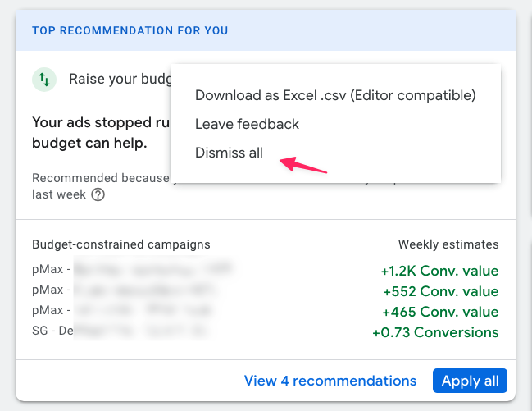This screenshot has height=411, width=532.
Task: Select the pMax campaign beside +465 estimate
Action: (122, 310)
